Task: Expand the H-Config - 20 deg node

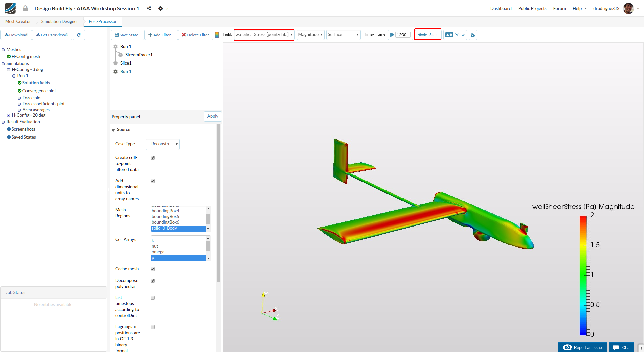Action: click(x=9, y=116)
